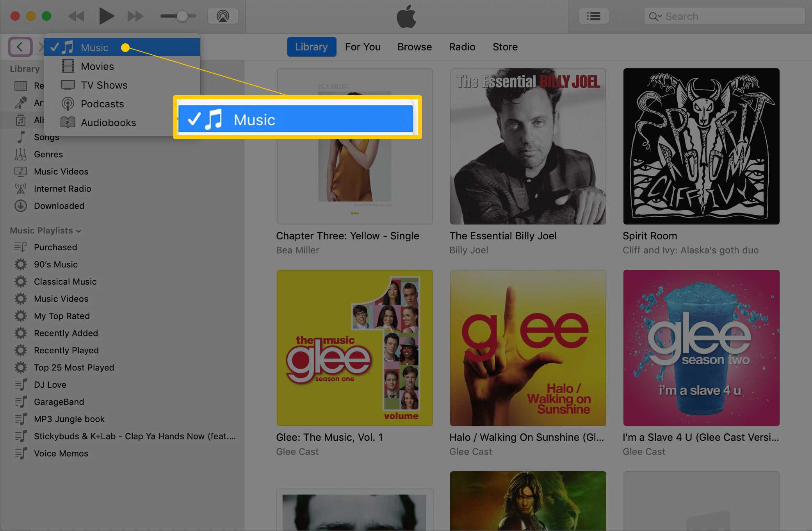Image resolution: width=812 pixels, height=531 pixels.
Task: Choose Music in the media dropdown
Action: [122, 47]
